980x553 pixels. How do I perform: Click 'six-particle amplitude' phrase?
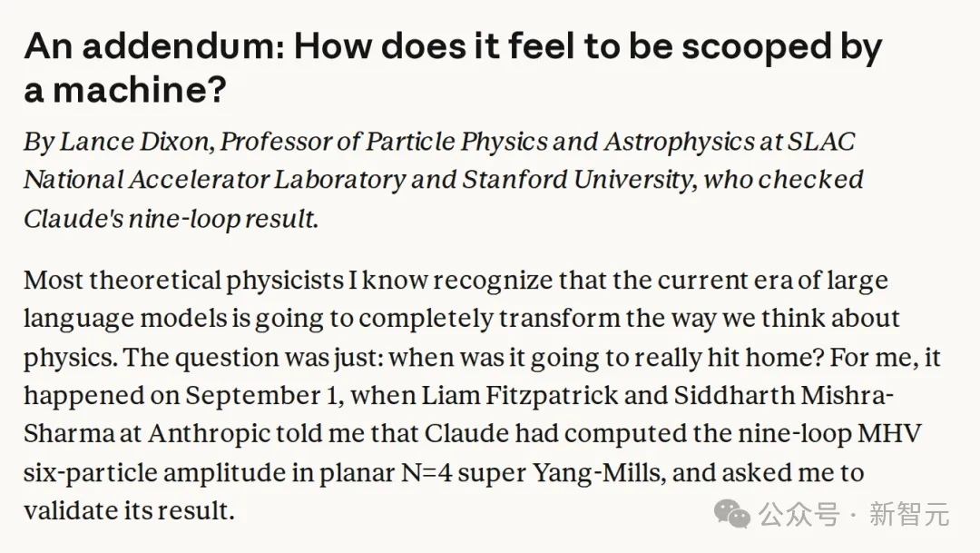click(x=154, y=473)
